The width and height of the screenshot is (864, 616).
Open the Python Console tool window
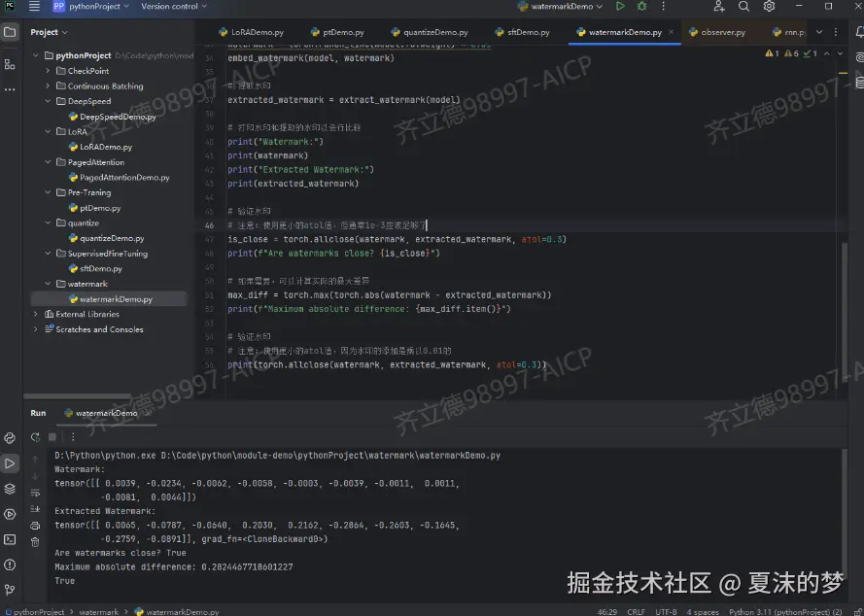click(x=10, y=438)
